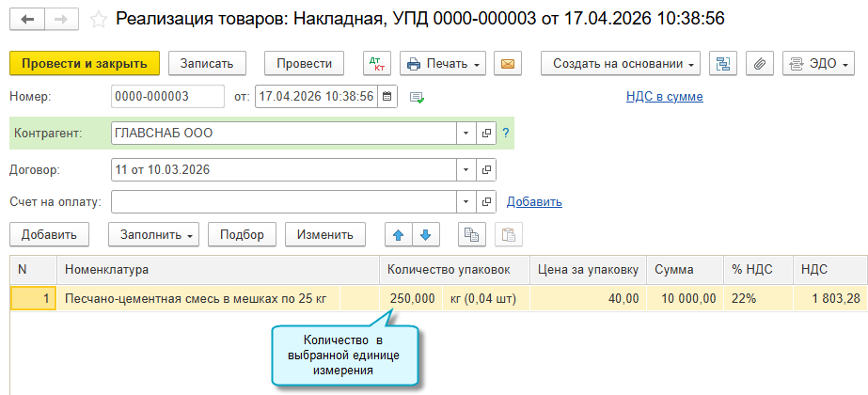Open the НДС в сумме link
This screenshot has width=868, height=395.
tap(664, 97)
